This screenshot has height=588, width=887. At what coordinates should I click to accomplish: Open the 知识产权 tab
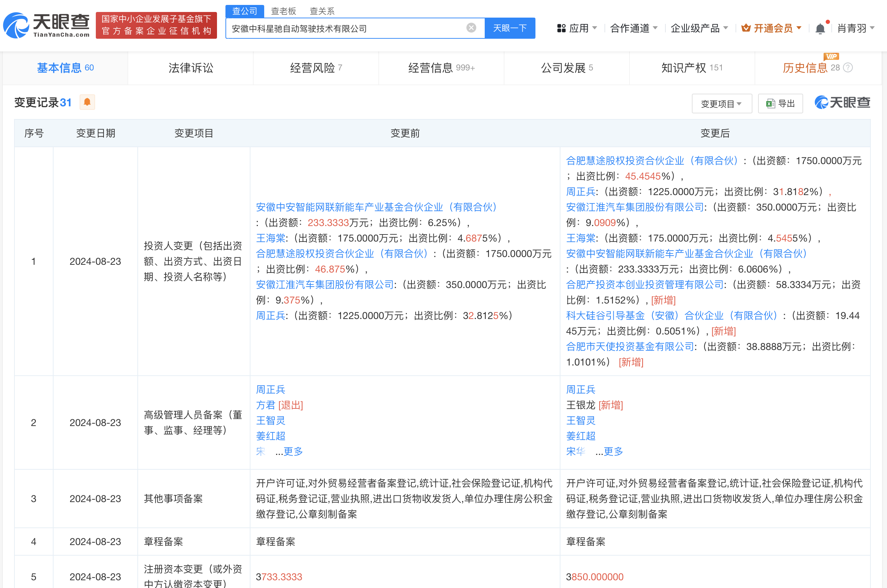pos(692,68)
